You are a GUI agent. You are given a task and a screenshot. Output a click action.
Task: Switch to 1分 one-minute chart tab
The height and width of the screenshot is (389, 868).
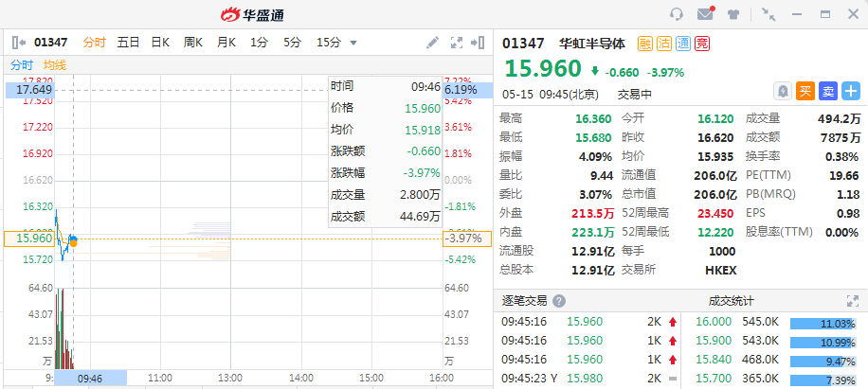pos(259,43)
